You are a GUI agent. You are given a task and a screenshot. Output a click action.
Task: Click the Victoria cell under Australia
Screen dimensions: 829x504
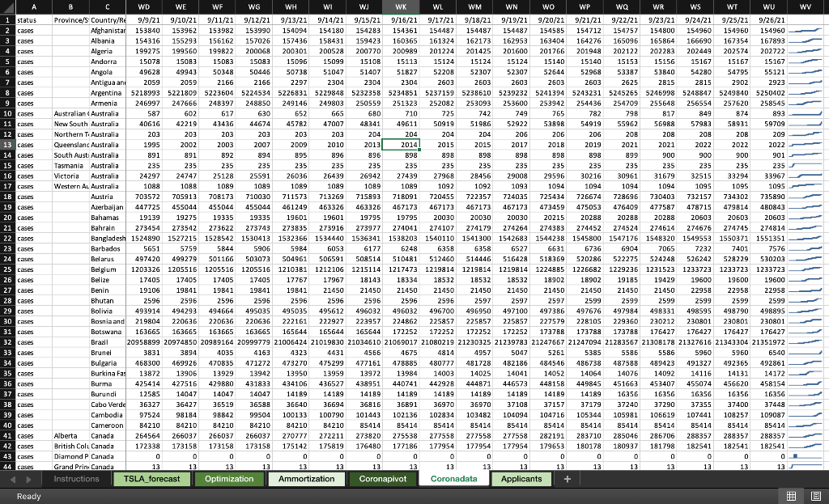(x=69, y=176)
